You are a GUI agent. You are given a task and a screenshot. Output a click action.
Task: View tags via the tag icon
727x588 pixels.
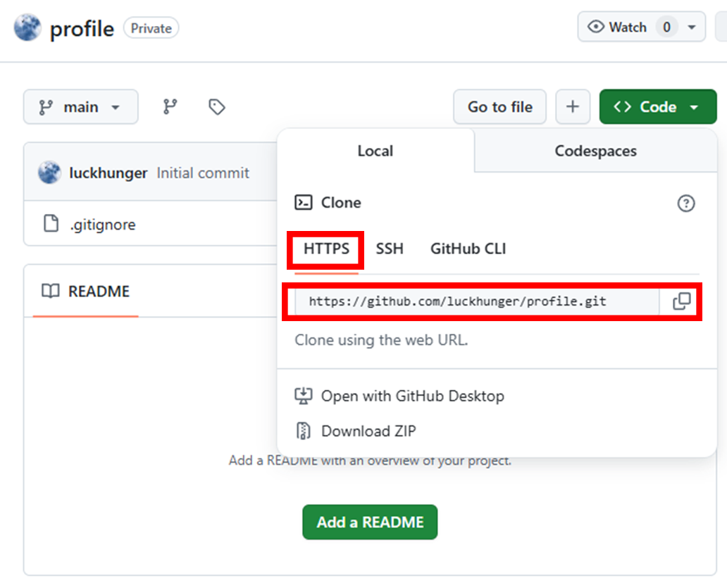click(216, 107)
